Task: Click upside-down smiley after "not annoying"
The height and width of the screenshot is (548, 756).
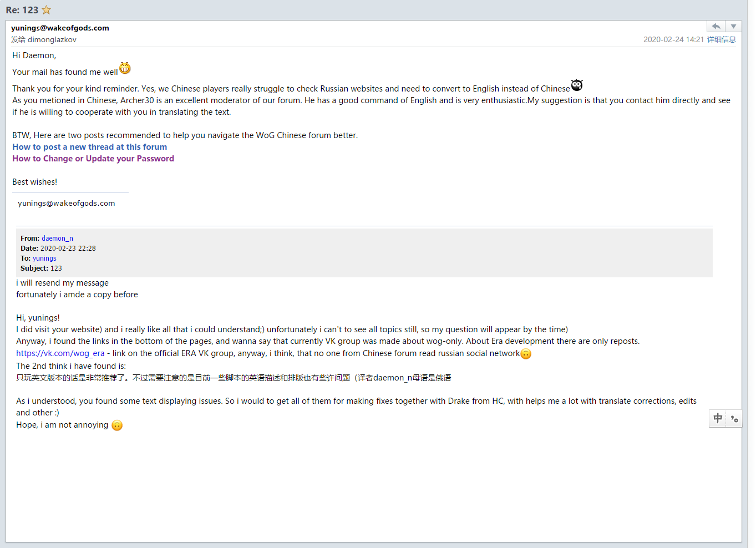Action: coord(117,425)
